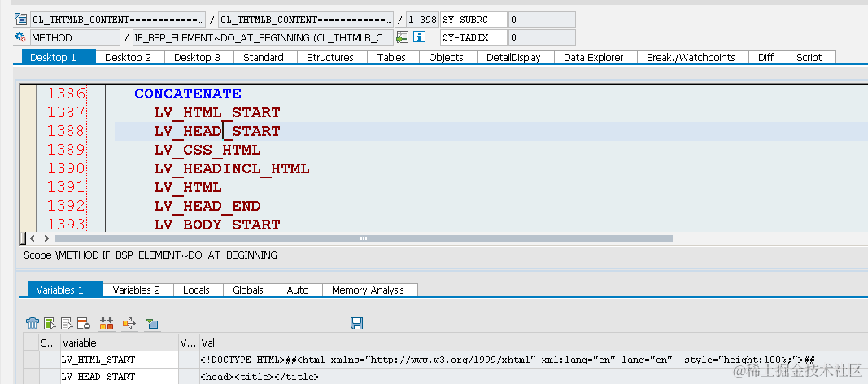Click the second CL_THTMLB_CONTENT include field
Image resolution: width=868 pixels, height=384 pixels.
(306, 20)
